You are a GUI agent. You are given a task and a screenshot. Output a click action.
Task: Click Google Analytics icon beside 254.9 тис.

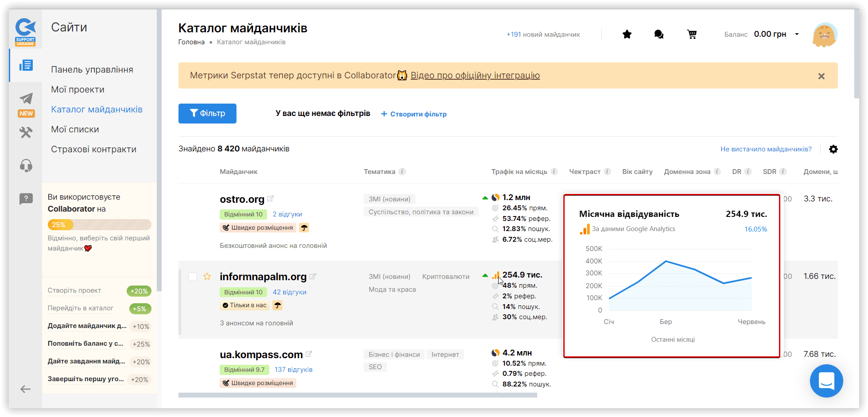point(496,275)
